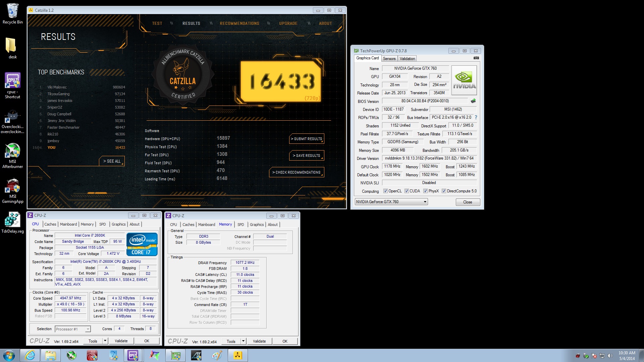This screenshot has height=362, width=644.
Task: Open Processor #1 selection dropdown
Action: click(73, 329)
